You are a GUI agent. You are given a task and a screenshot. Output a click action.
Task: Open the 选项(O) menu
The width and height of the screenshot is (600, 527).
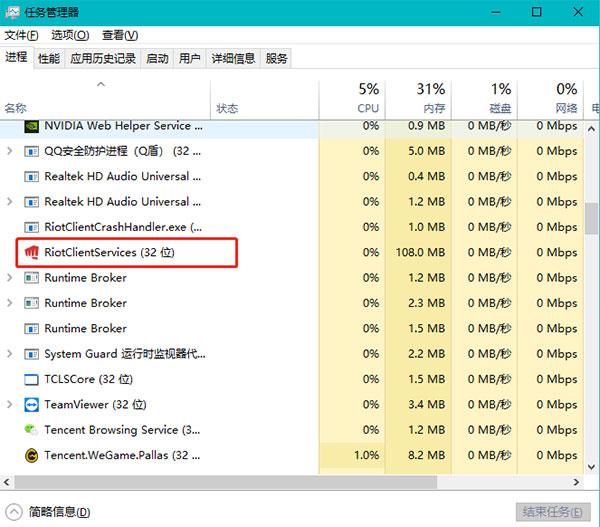click(x=70, y=35)
